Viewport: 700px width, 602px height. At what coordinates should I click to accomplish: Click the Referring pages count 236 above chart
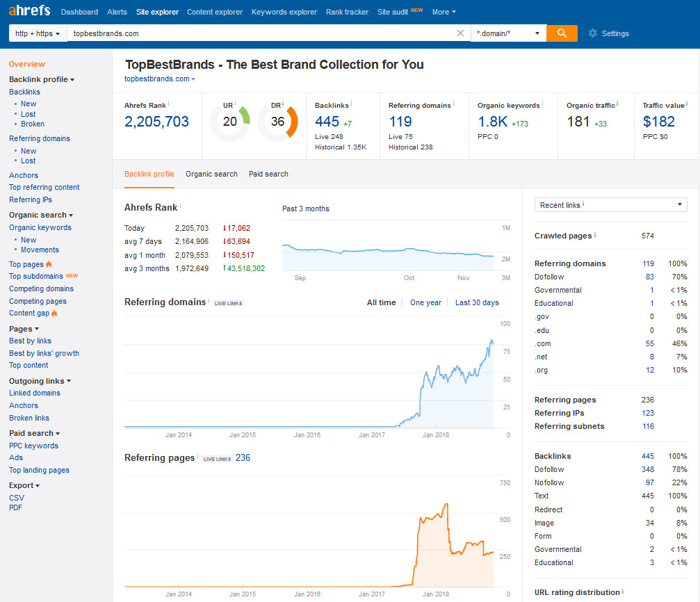click(x=243, y=457)
